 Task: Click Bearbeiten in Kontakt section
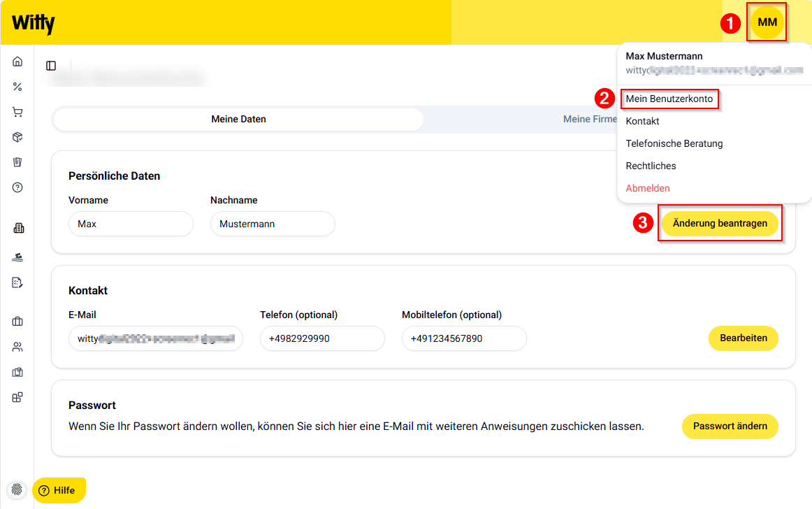click(x=743, y=338)
